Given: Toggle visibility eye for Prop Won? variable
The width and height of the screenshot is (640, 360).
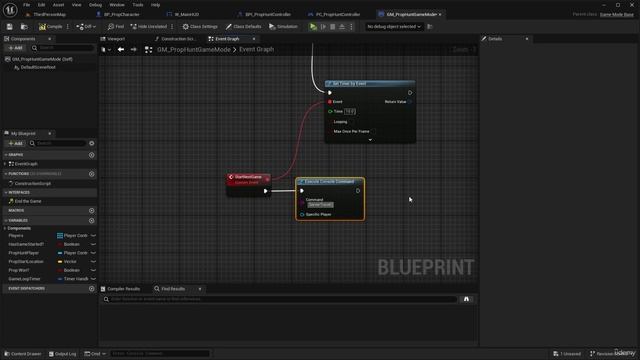Looking at the screenshot, I should coord(93,270).
